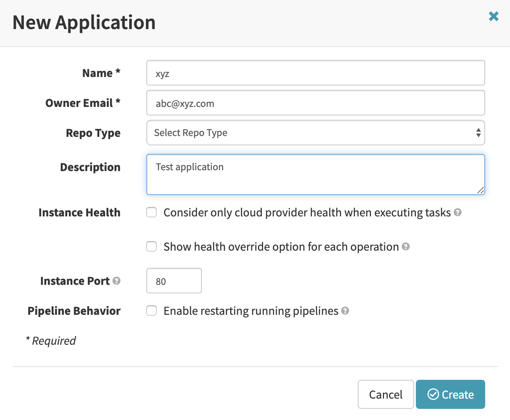Close the New Application dialog with X
510x420 pixels.
coord(493,17)
